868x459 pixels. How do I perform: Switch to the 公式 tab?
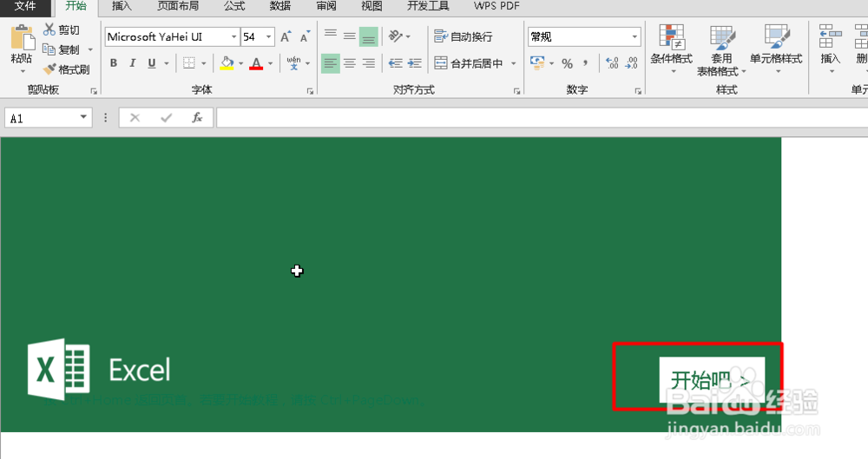coord(234,6)
